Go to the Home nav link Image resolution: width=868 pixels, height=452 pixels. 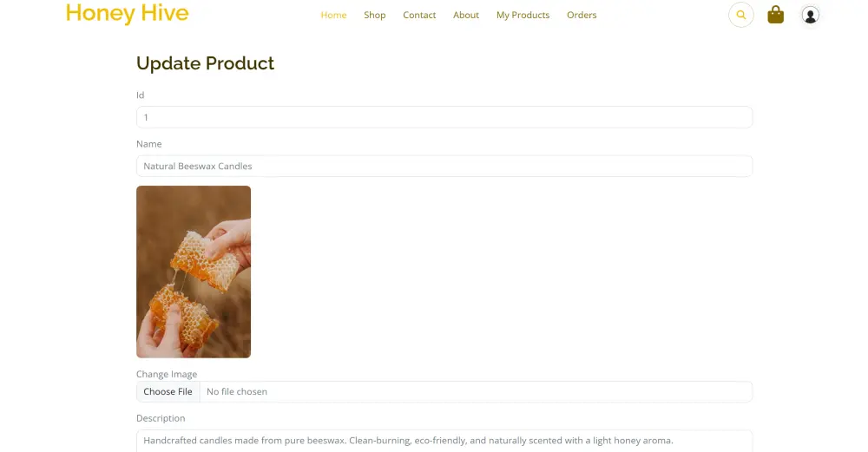point(333,15)
